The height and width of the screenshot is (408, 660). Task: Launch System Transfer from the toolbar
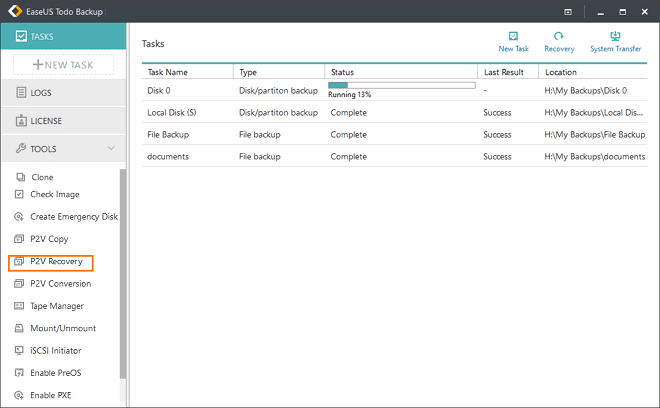615,41
